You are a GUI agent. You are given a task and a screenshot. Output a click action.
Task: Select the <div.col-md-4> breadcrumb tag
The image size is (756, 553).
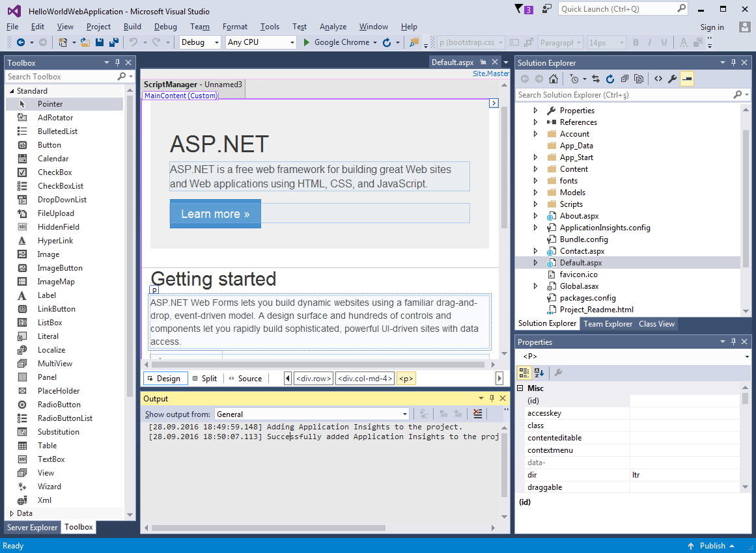(365, 379)
